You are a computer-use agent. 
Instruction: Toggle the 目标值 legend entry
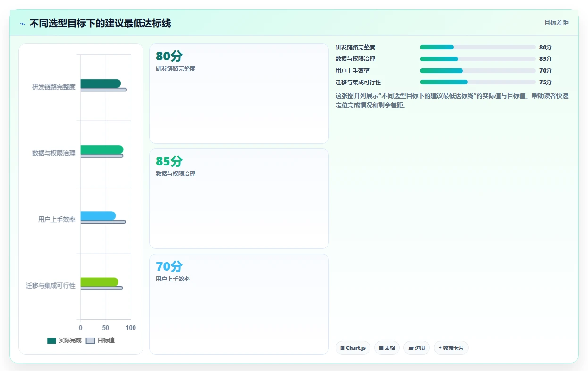(x=100, y=340)
